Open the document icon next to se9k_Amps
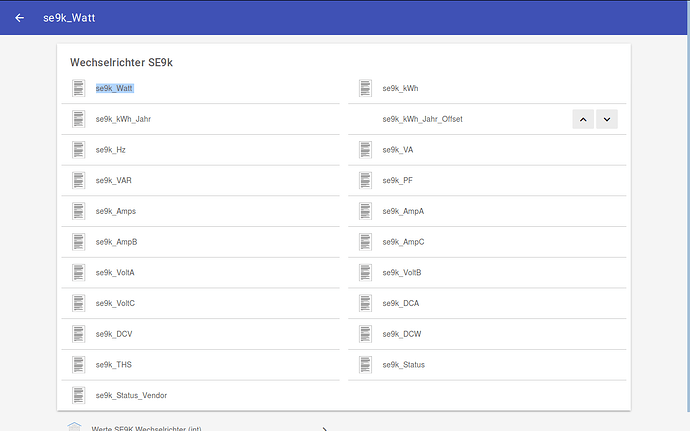Image resolution: width=690 pixels, height=431 pixels. point(79,211)
